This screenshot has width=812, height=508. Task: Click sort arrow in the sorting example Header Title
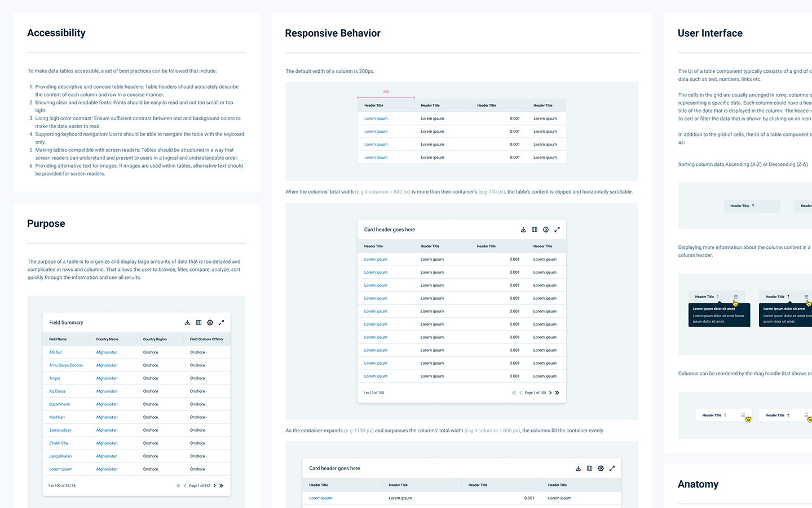coord(753,206)
